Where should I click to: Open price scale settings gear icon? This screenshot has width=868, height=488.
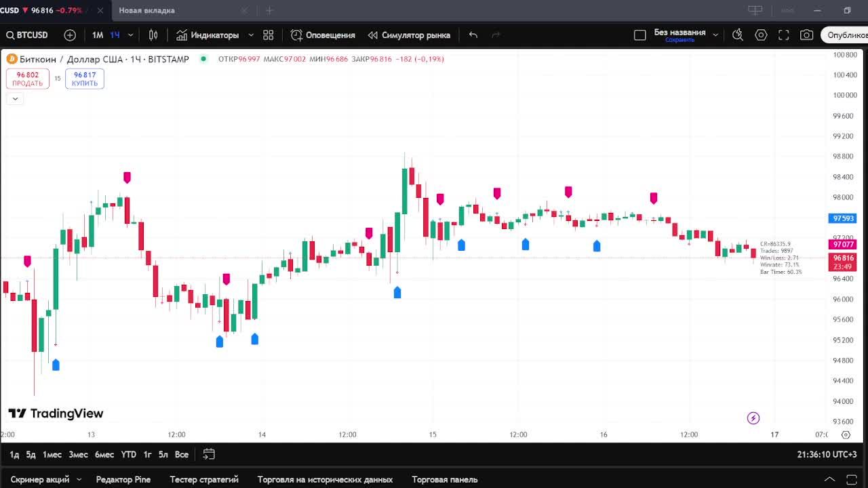pyautogui.click(x=846, y=435)
